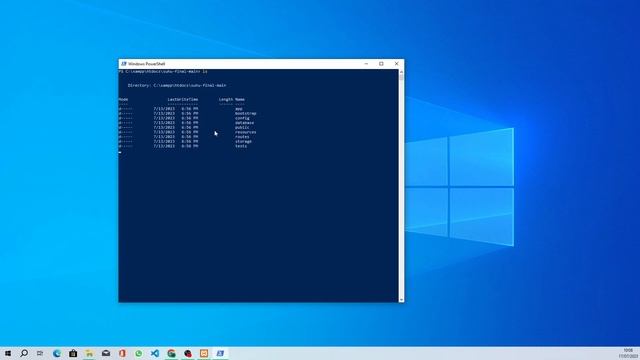This screenshot has width=640, height=360.
Task: Open PowerShell title bar system icon
Action: tap(124, 64)
